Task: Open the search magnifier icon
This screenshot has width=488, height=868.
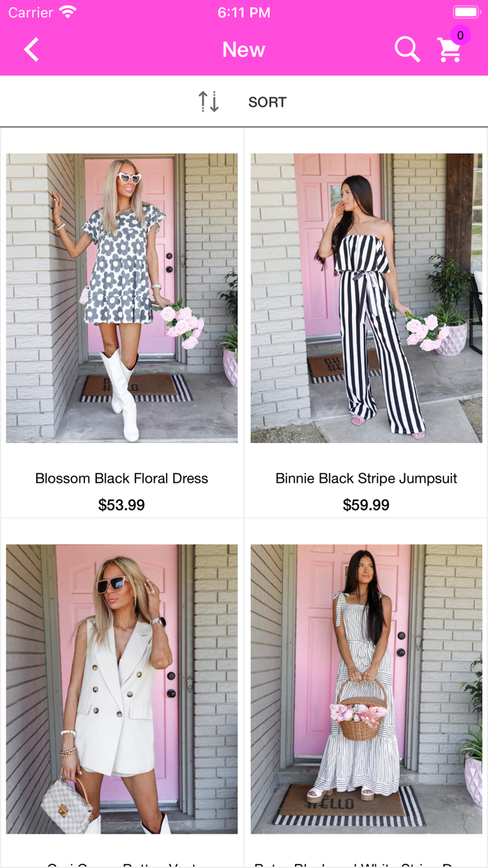Action: pyautogui.click(x=407, y=50)
